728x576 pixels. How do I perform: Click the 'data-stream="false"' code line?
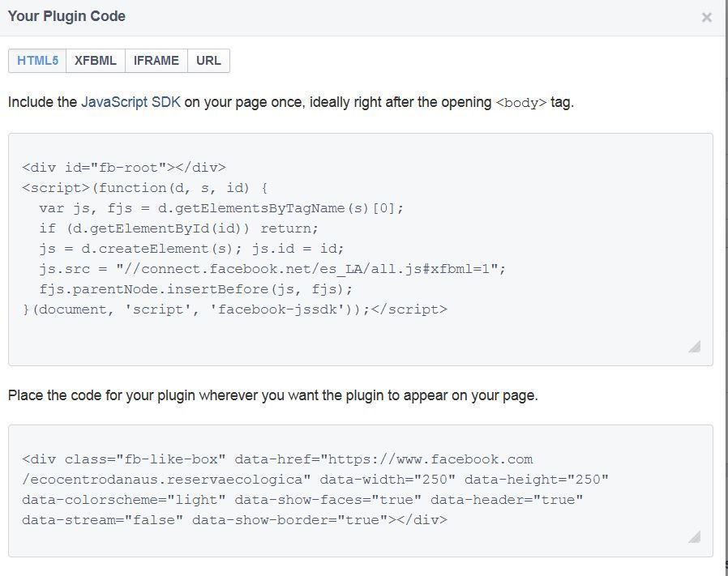click(234, 520)
